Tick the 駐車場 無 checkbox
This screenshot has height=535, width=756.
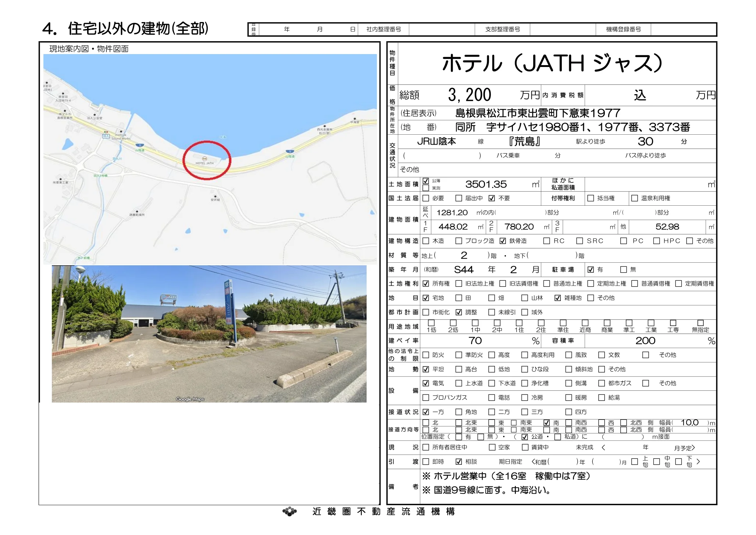(x=624, y=270)
